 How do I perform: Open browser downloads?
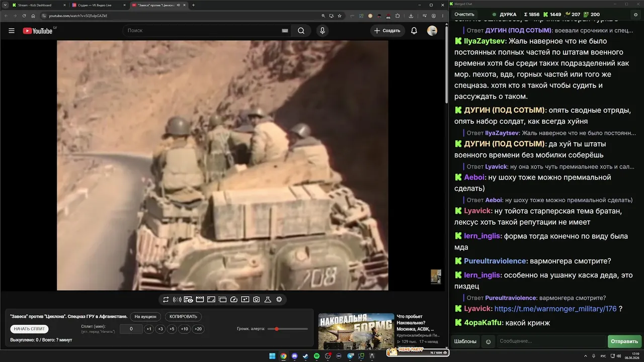coord(411,16)
